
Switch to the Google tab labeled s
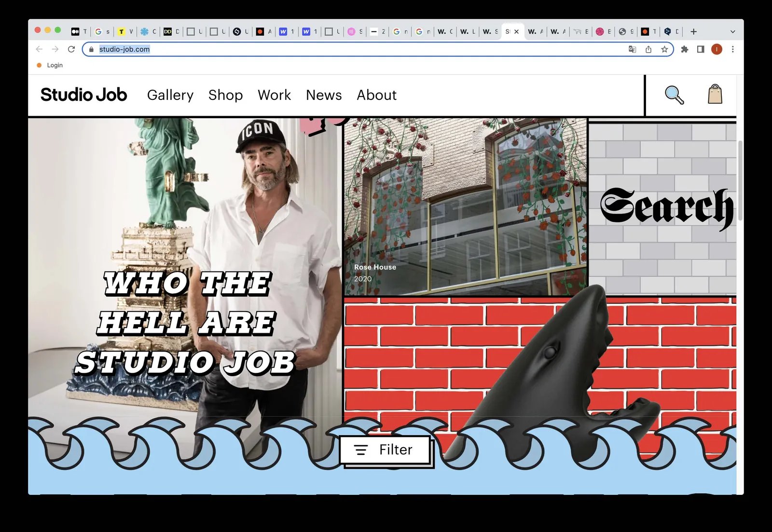102,31
